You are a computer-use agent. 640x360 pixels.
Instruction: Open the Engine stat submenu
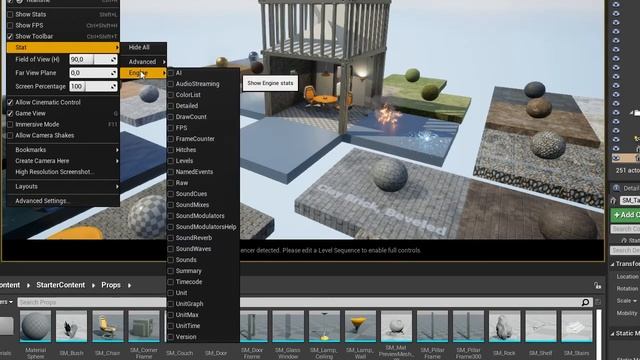pos(143,73)
